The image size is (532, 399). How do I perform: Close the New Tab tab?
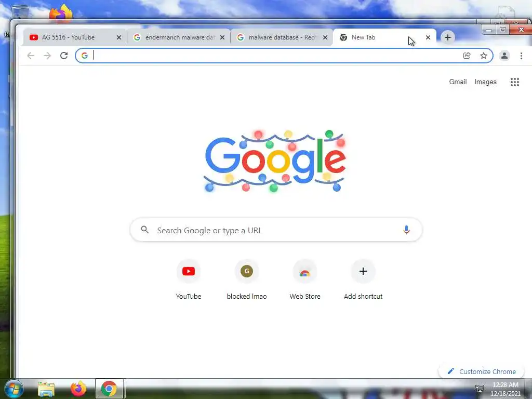[x=428, y=37]
